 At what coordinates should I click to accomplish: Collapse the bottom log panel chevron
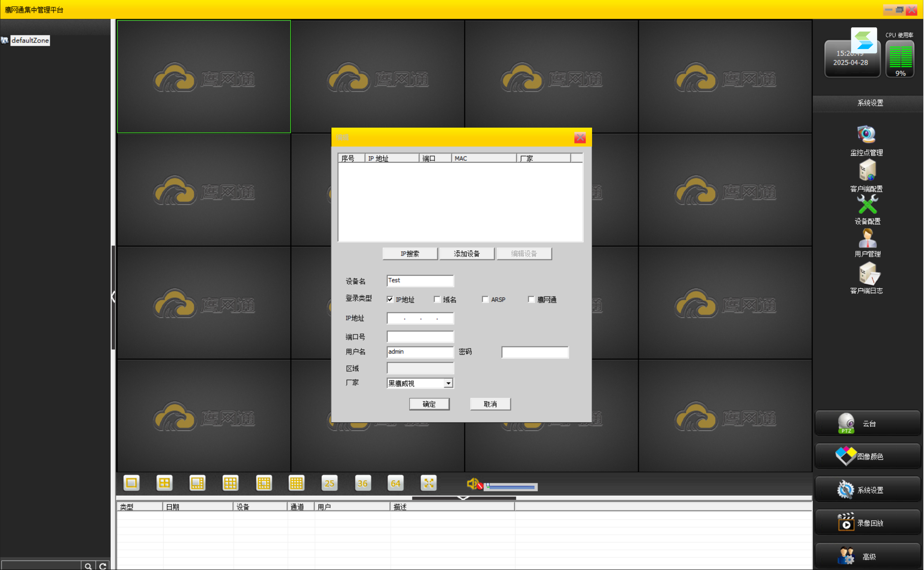point(464,498)
